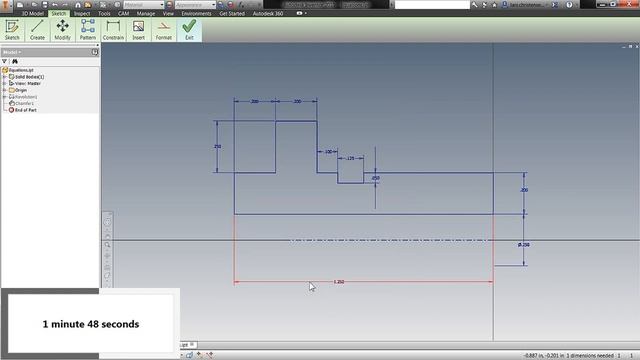Click the document tab at bottom of viewport

(x=188, y=345)
